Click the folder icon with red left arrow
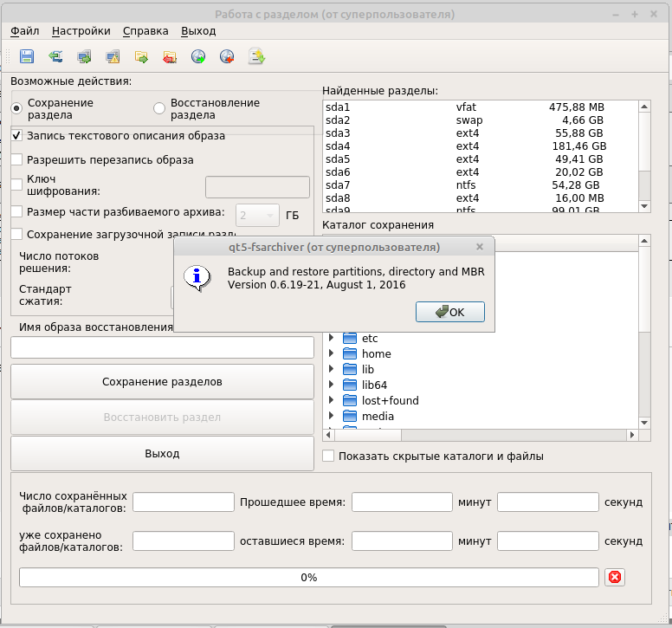Screen dimensions: 672x628 [x=170, y=56]
